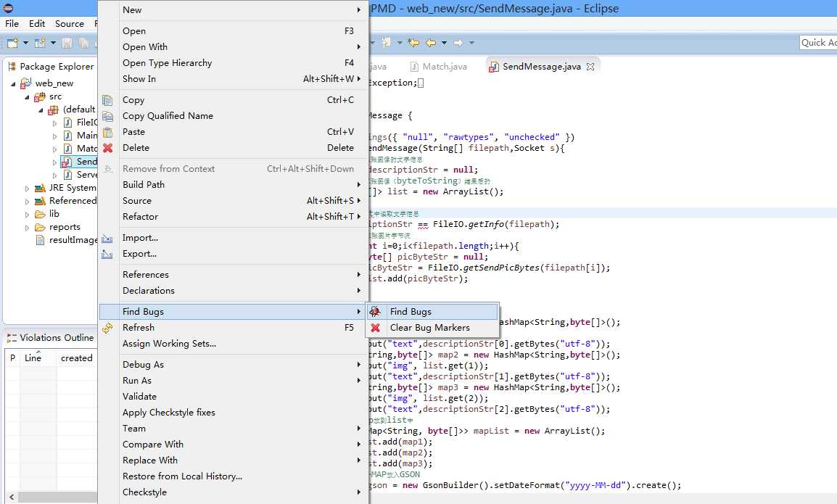Open the Source menu in menu bar
The width and height of the screenshot is (837, 504).
[70, 23]
